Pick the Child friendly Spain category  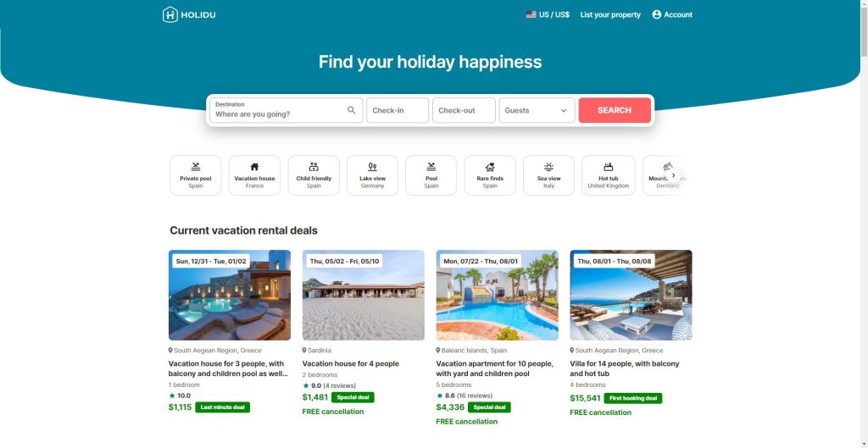coord(314,175)
